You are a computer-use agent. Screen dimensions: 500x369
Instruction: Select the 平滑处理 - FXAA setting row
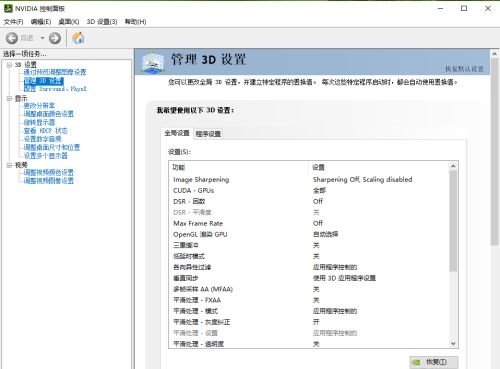[x=309, y=300]
